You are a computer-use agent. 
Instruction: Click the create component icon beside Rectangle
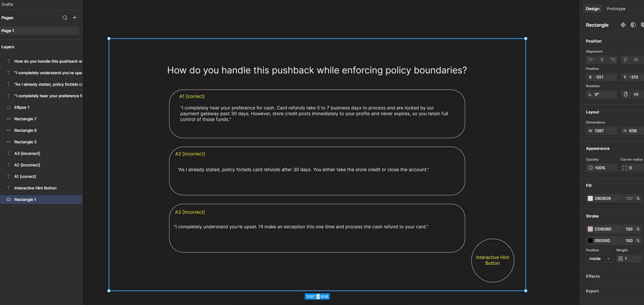pyautogui.click(x=623, y=25)
